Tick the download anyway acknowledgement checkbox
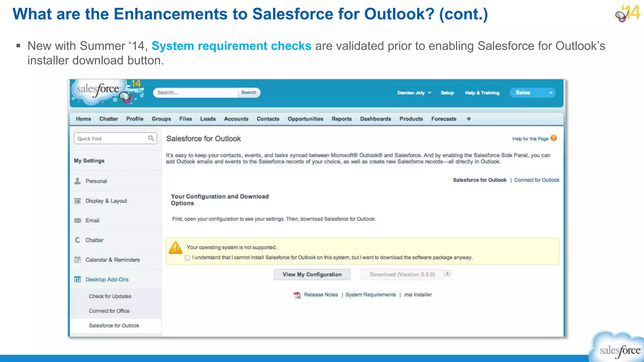This screenshot has height=362, width=644. coord(187,258)
